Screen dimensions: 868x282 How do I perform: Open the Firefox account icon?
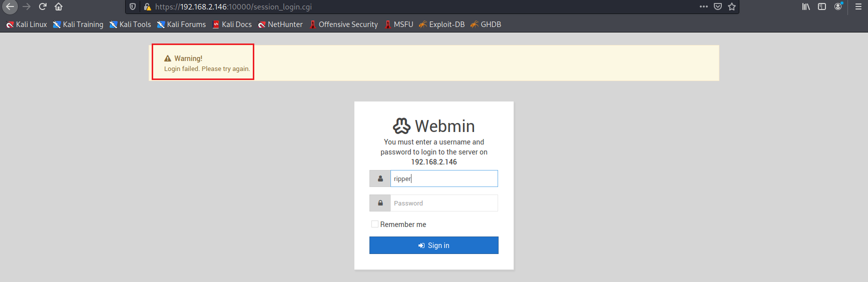pos(838,6)
